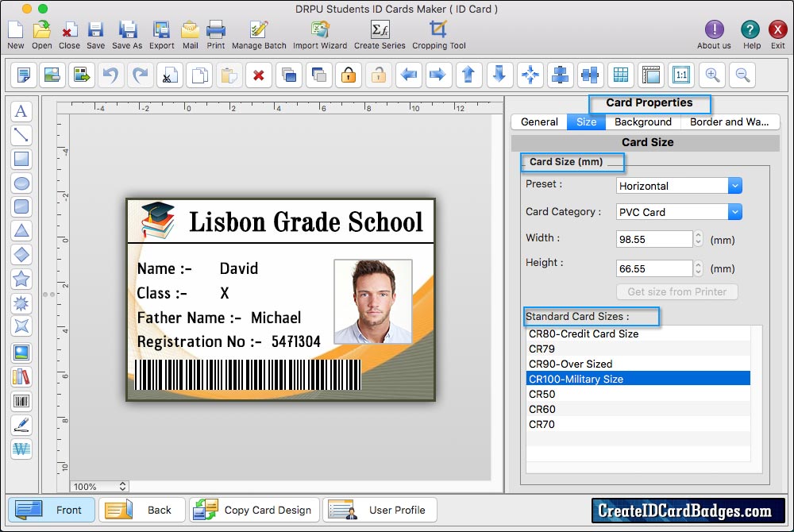This screenshot has height=532, width=794.
Task: Select CR90-Over Sized option
Action: pos(638,364)
